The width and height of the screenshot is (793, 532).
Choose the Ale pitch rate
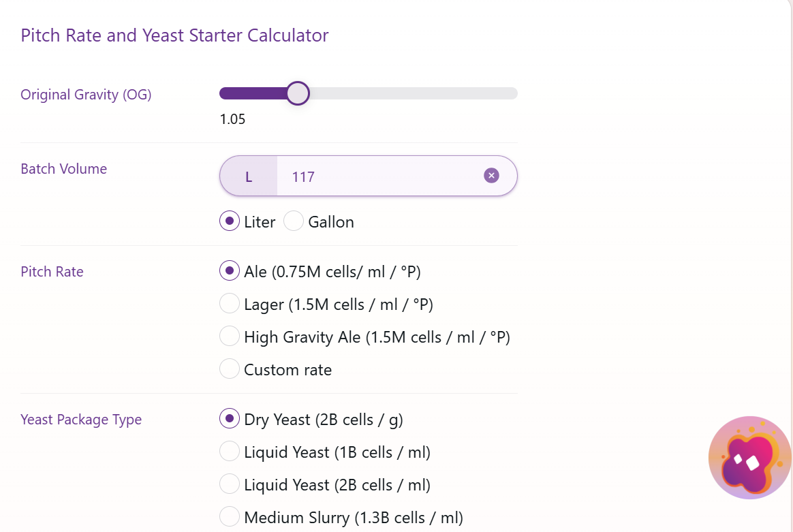tap(230, 271)
